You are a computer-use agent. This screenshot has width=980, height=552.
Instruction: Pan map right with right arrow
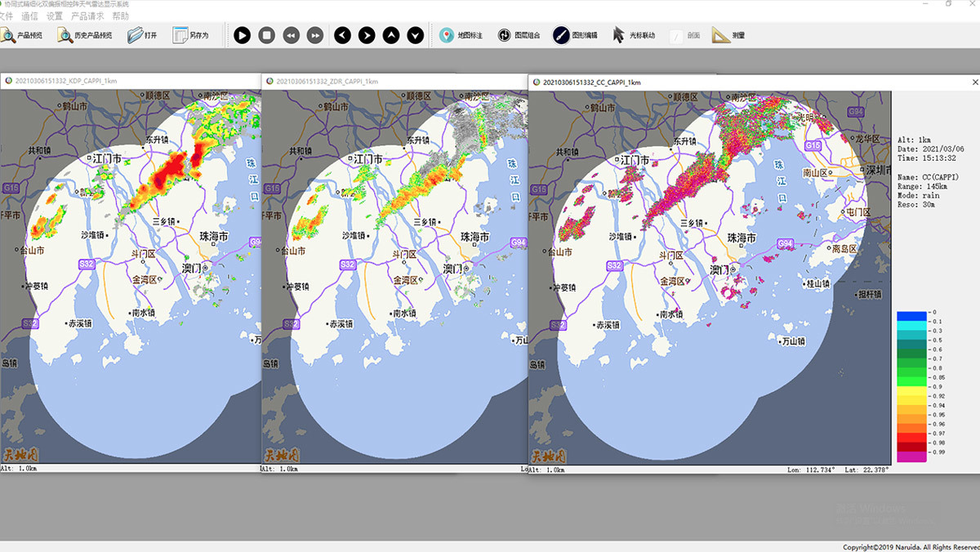click(x=367, y=35)
